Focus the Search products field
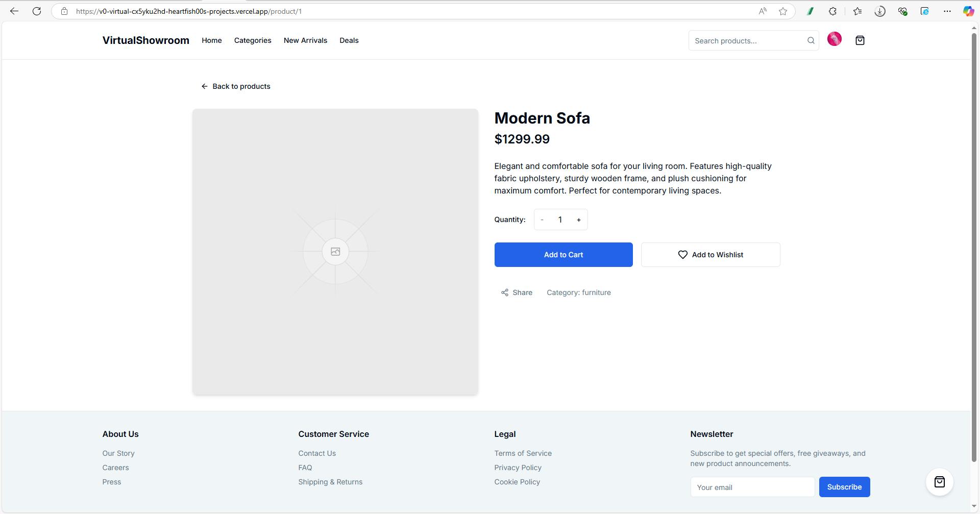Screen dimensions: 980x514 746,41
